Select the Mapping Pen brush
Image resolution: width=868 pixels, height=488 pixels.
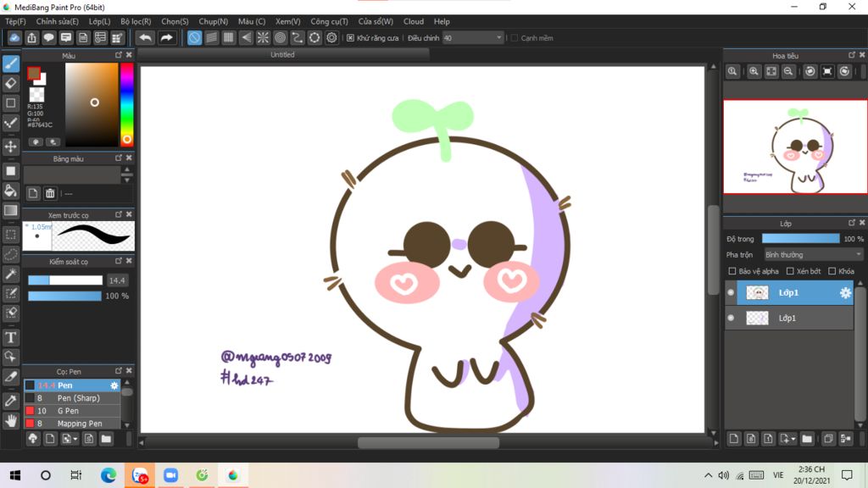[72, 424]
